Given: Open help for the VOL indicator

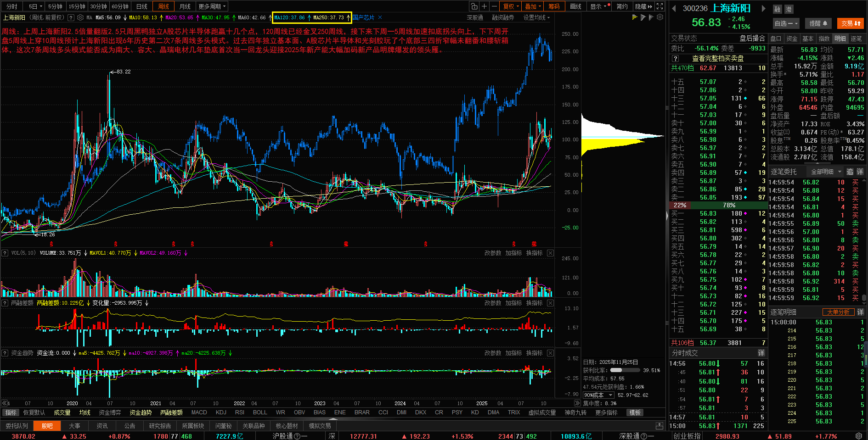Looking at the screenshot, I should click(5, 253).
